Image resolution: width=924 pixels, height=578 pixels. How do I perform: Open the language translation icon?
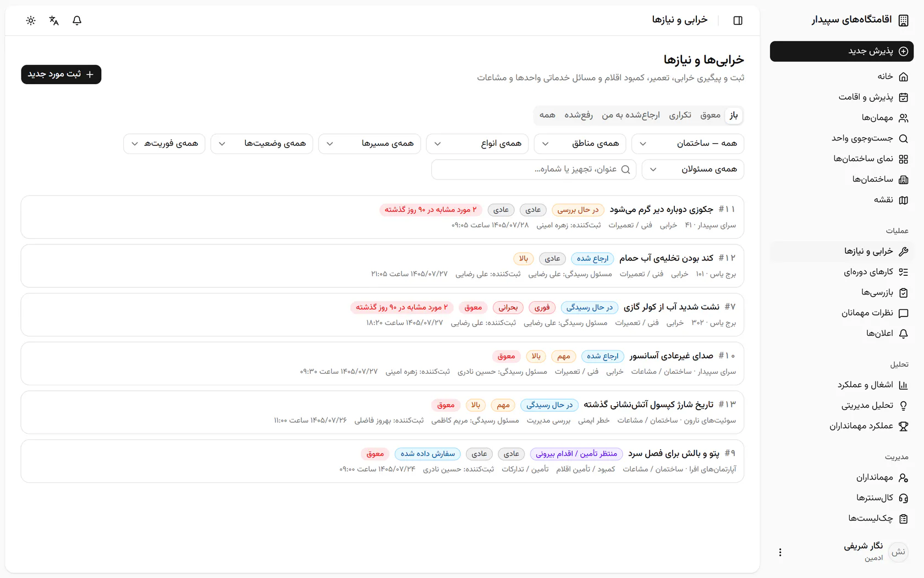click(x=54, y=20)
